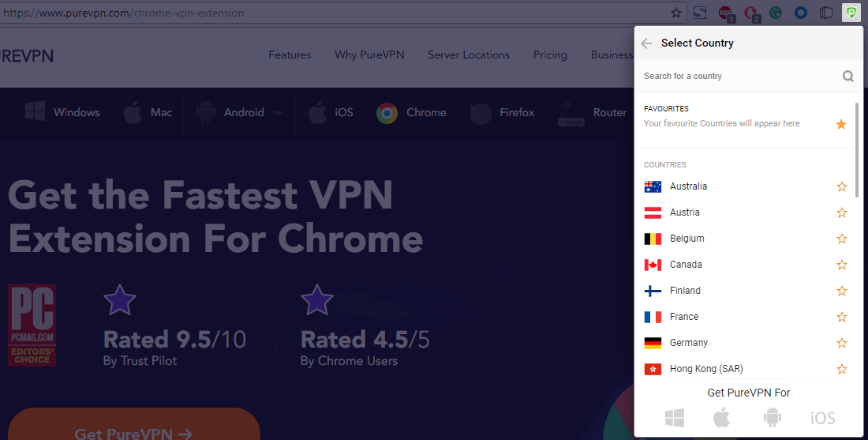
Task: Toggle favourite star for Canada
Action: point(841,265)
